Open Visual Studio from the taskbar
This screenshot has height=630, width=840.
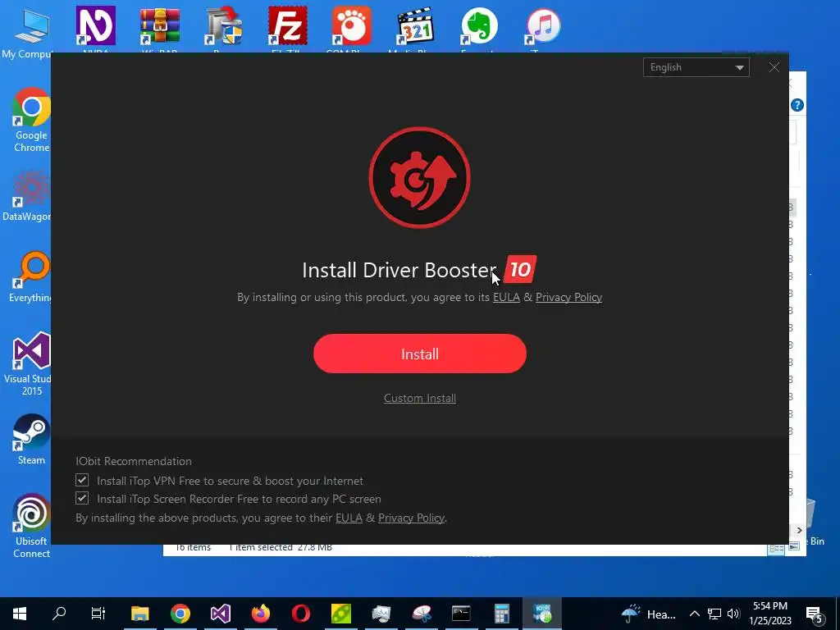point(220,614)
